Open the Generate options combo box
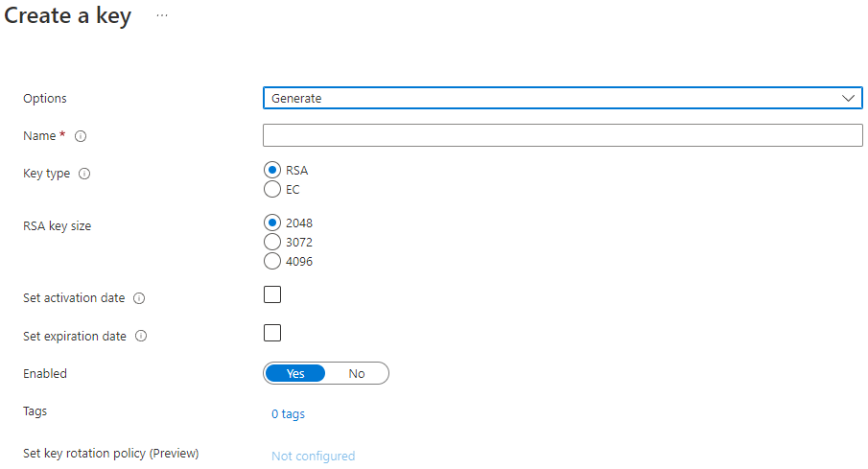The image size is (868, 469). (x=562, y=98)
